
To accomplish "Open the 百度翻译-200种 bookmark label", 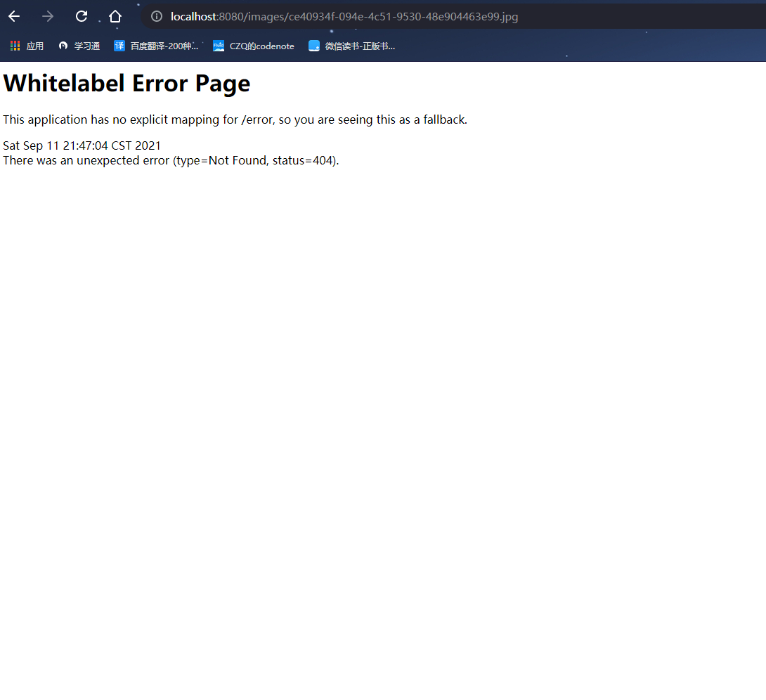I will pos(164,46).
